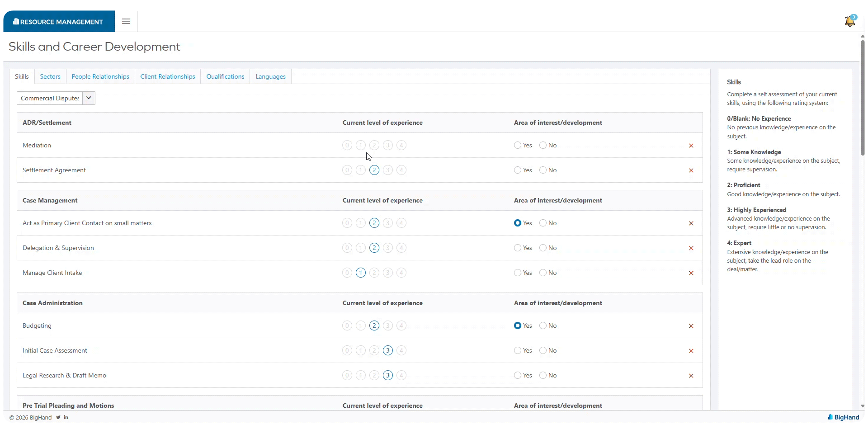Open the People Relationships tab

point(100,76)
